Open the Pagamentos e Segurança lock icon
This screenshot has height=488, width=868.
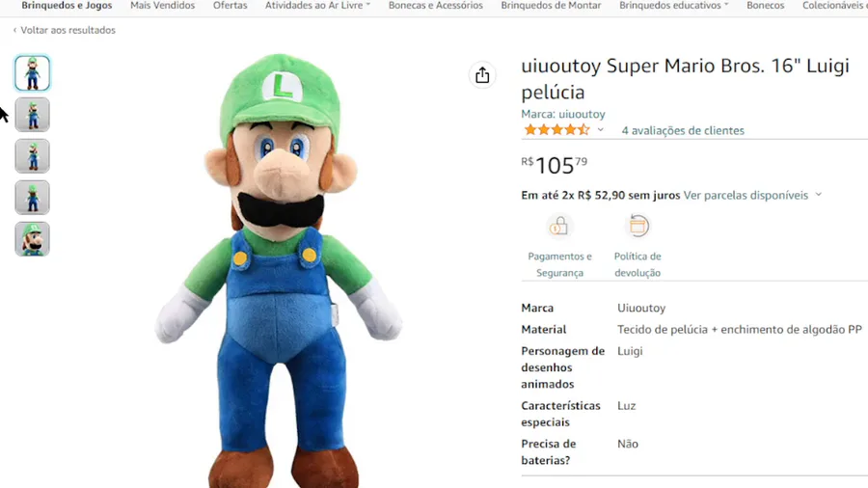(558, 226)
